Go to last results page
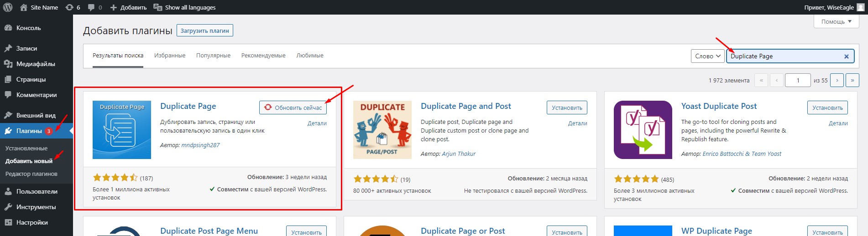 pos(852,80)
